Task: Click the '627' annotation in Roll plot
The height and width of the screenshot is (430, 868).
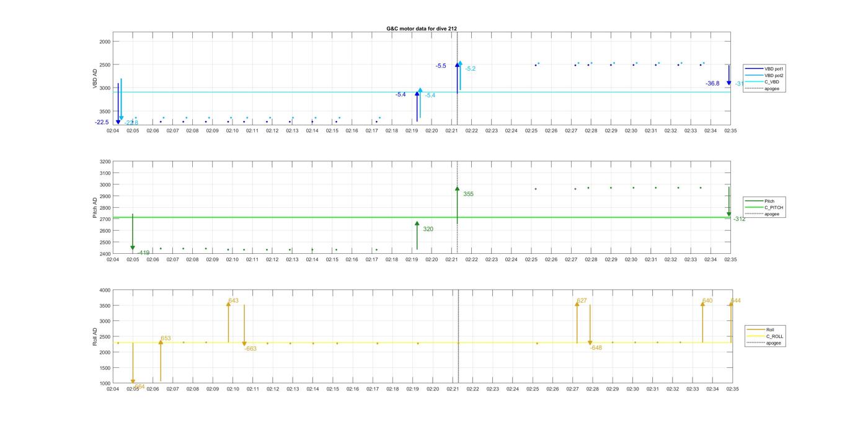Action: (582, 300)
